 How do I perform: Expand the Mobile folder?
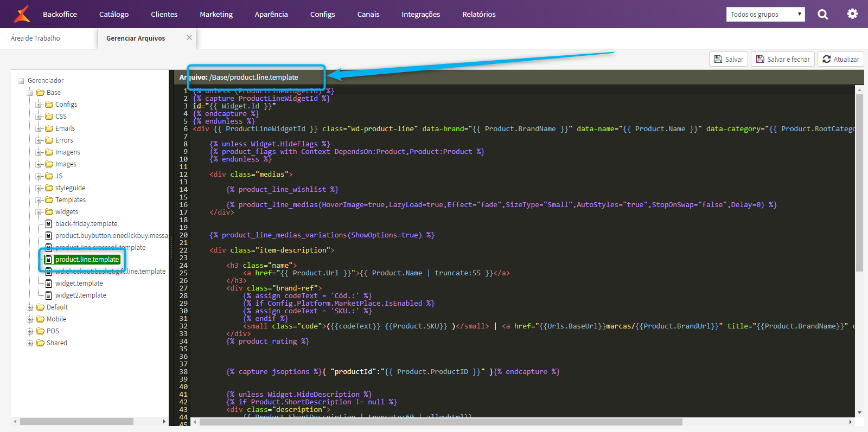pyautogui.click(x=30, y=319)
